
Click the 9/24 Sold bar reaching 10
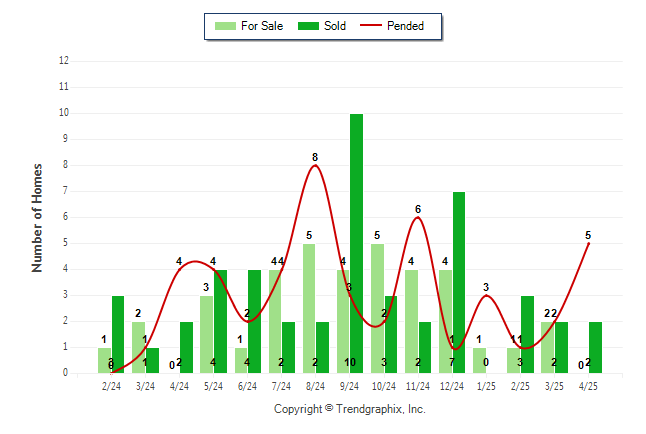(x=356, y=244)
